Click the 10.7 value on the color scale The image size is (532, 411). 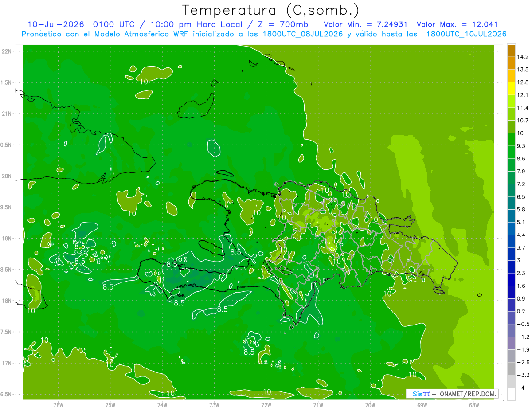pos(522,121)
